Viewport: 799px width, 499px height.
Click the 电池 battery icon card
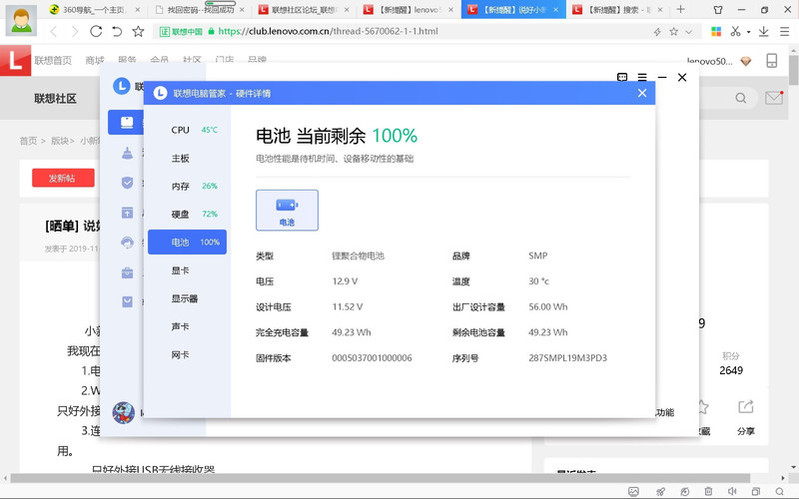point(287,210)
